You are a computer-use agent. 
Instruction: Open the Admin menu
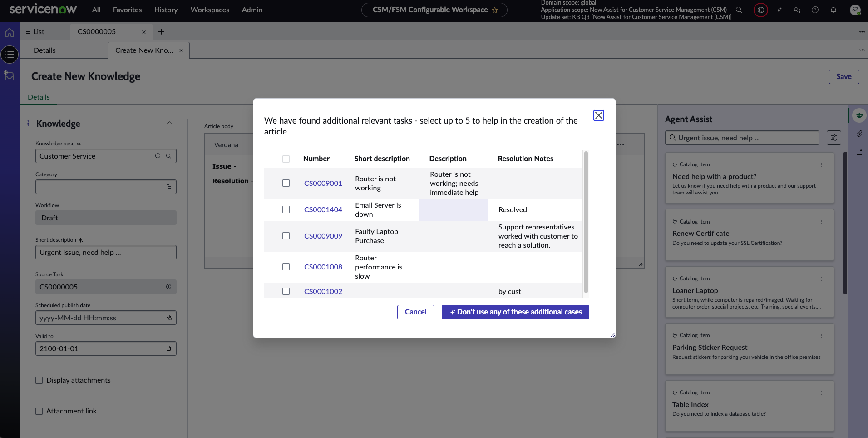point(252,10)
